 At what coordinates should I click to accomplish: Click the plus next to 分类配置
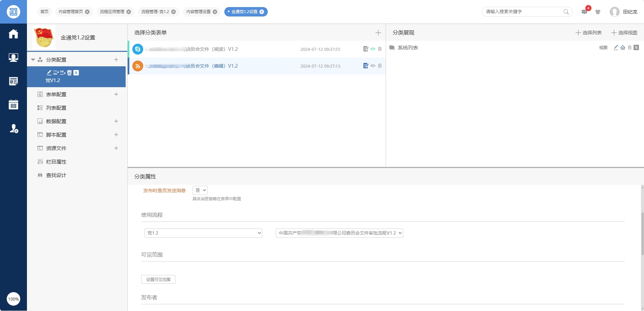pos(116,60)
